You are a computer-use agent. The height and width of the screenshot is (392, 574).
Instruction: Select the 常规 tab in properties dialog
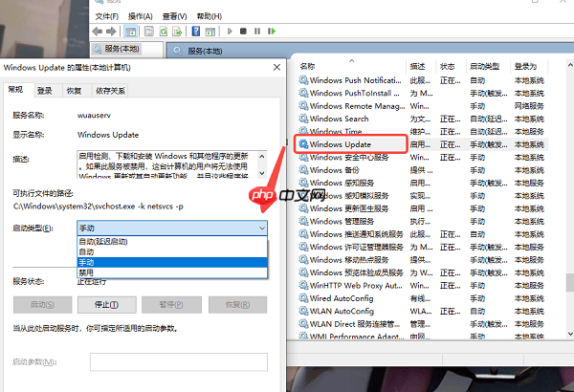tap(15, 90)
